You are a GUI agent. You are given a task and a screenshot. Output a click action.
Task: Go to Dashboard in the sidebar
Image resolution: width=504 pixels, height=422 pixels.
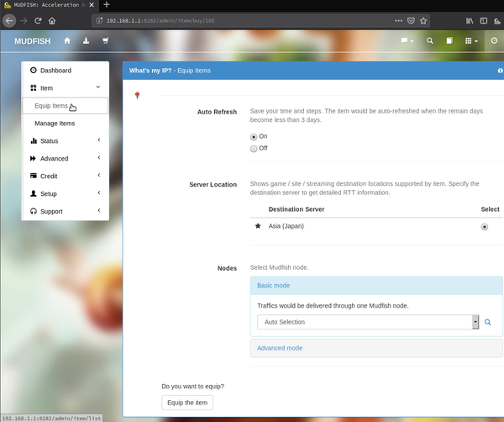click(x=55, y=71)
